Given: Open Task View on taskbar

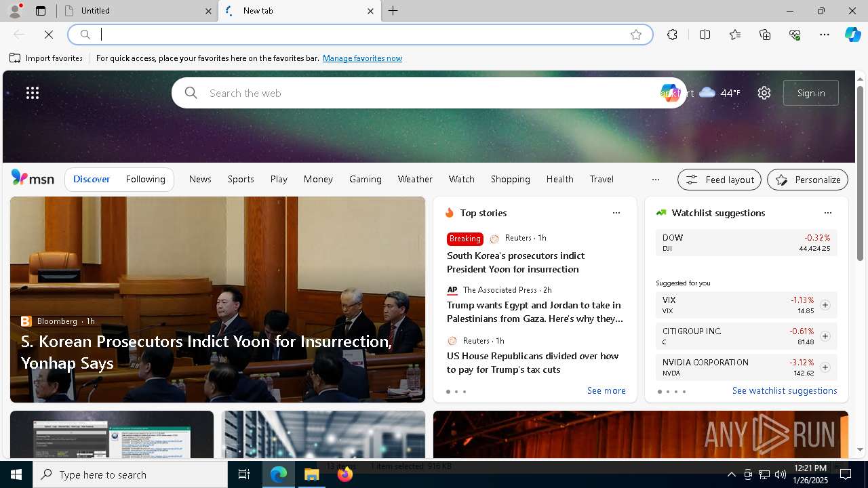Looking at the screenshot, I should click(x=244, y=474).
